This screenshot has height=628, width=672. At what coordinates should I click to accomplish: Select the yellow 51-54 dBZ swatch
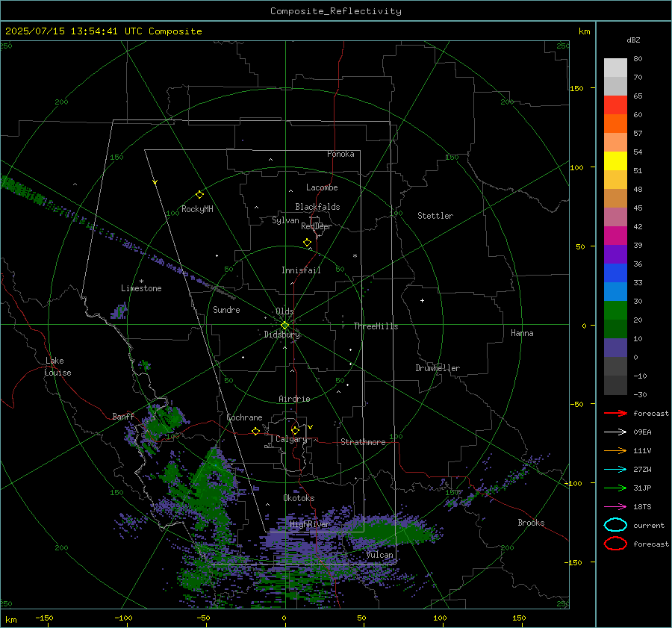(615, 161)
